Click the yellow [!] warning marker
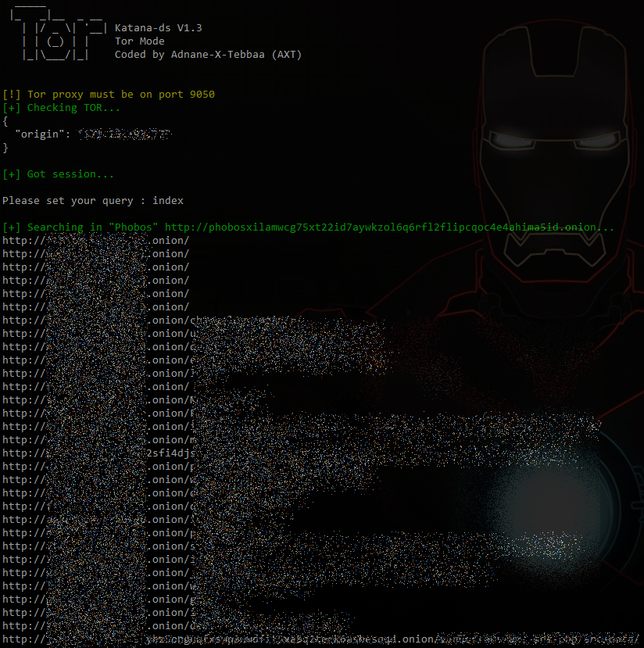This screenshot has width=644, height=648. point(11,95)
